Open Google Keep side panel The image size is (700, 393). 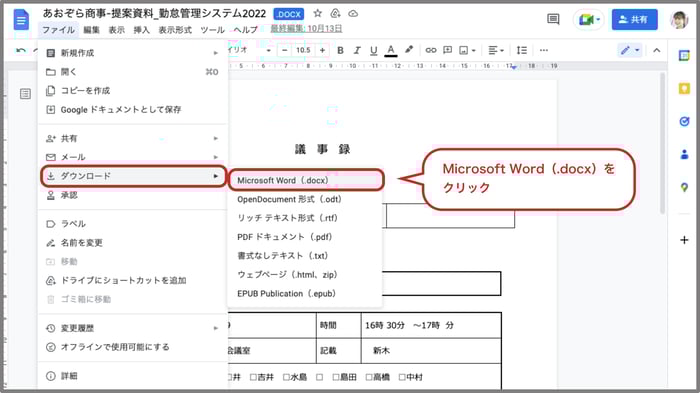tap(684, 89)
